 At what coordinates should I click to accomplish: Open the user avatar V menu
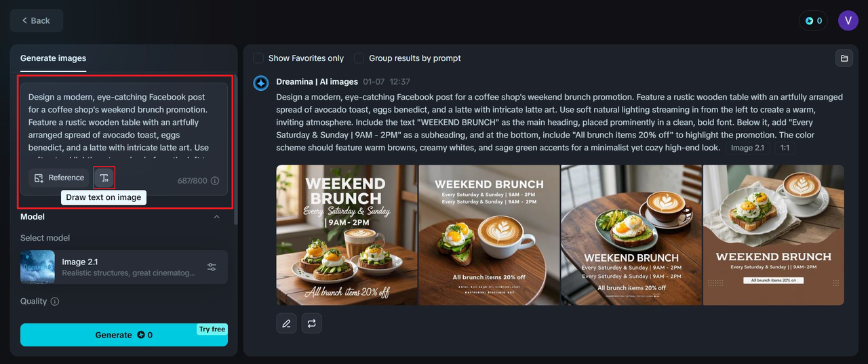pos(848,20)
